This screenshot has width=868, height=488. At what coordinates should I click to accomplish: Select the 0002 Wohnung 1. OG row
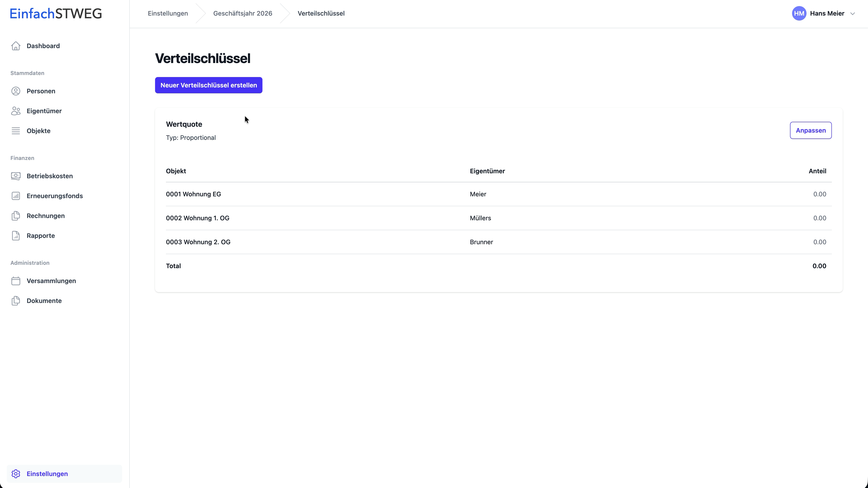coord(198,218)
